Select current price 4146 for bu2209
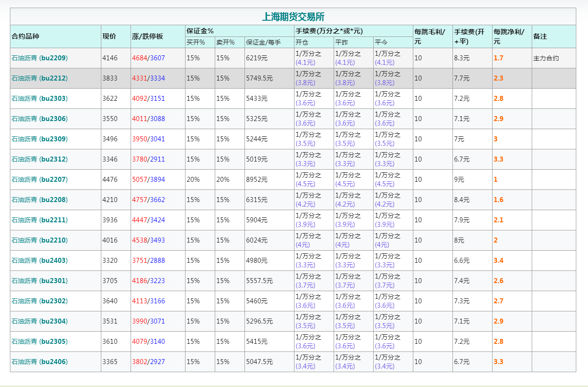 [110, 58]
